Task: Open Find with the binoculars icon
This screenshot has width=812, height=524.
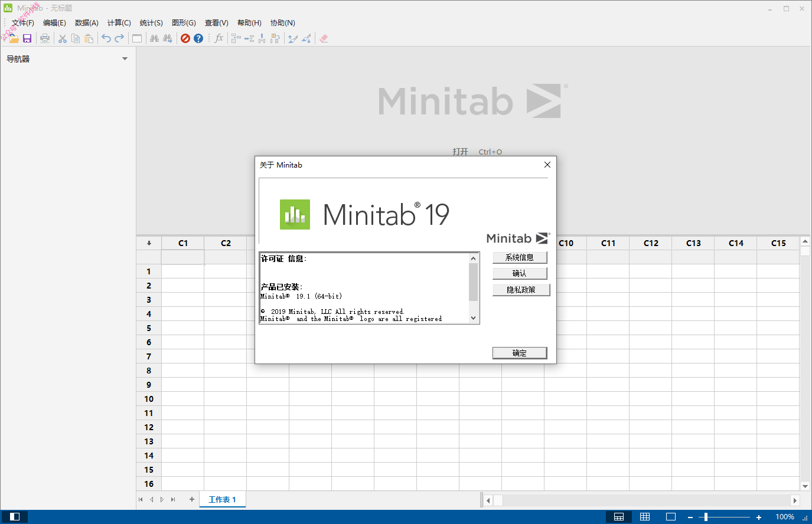Action: [x=154, y=38]
